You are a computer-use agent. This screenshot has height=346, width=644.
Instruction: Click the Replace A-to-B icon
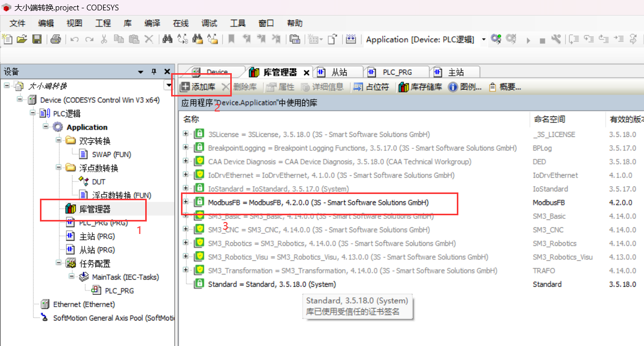183,39
